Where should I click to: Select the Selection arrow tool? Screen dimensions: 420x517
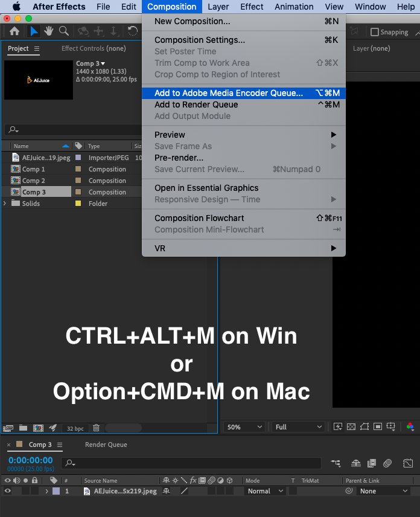(34, 31)
